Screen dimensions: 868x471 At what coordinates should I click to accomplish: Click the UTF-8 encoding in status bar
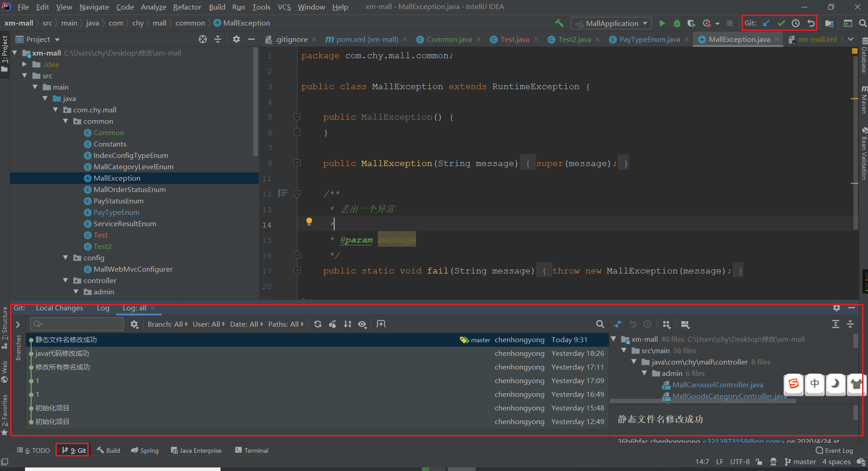[x=740, y=462]
